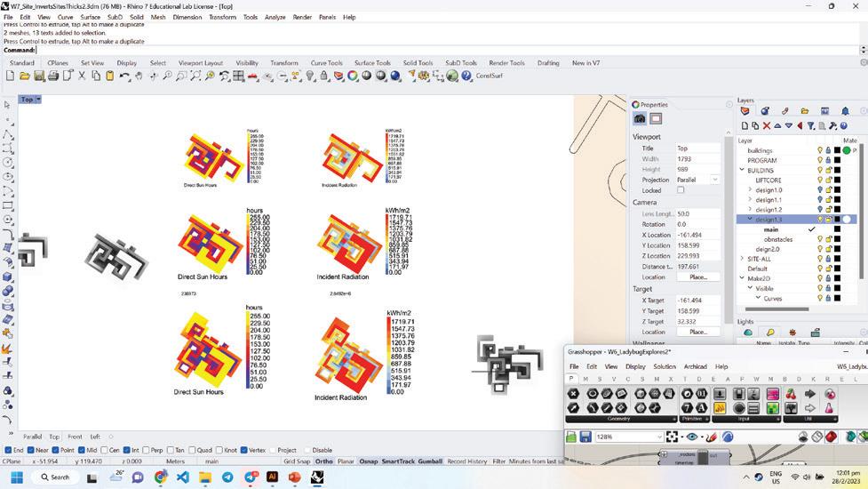The height and width of the screenshot is (489, 868).
Task: Toggle SmartTrack in status bar
Action: click(398, 461)
